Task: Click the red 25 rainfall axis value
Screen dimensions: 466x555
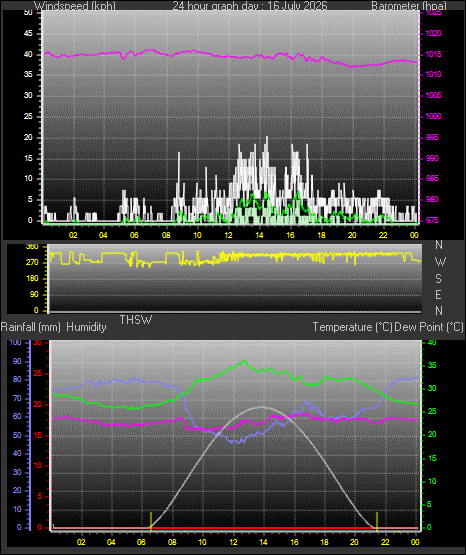Action: pyautogui.click(x=38, y=373)
